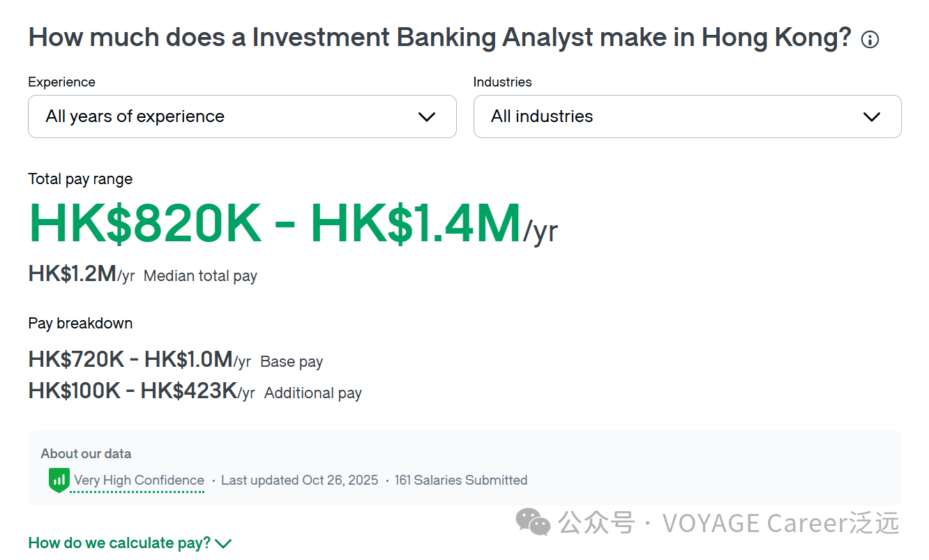929x560 pixels.
Task: Click the HK$820K - HK$1.4M total pay figure
Action: 275,223
